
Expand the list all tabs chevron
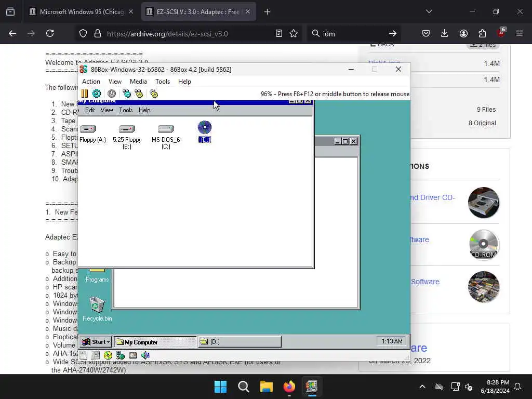point(429,11)
